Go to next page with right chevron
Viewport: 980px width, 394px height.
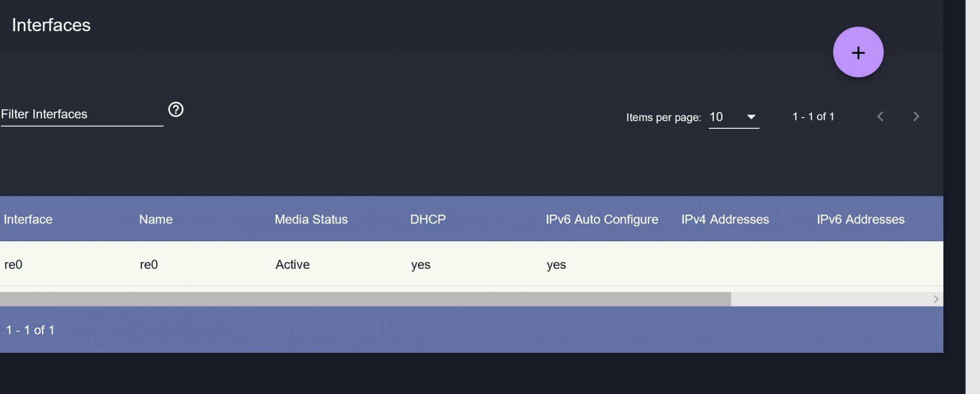pyautogui.click(x=916, y=117)
